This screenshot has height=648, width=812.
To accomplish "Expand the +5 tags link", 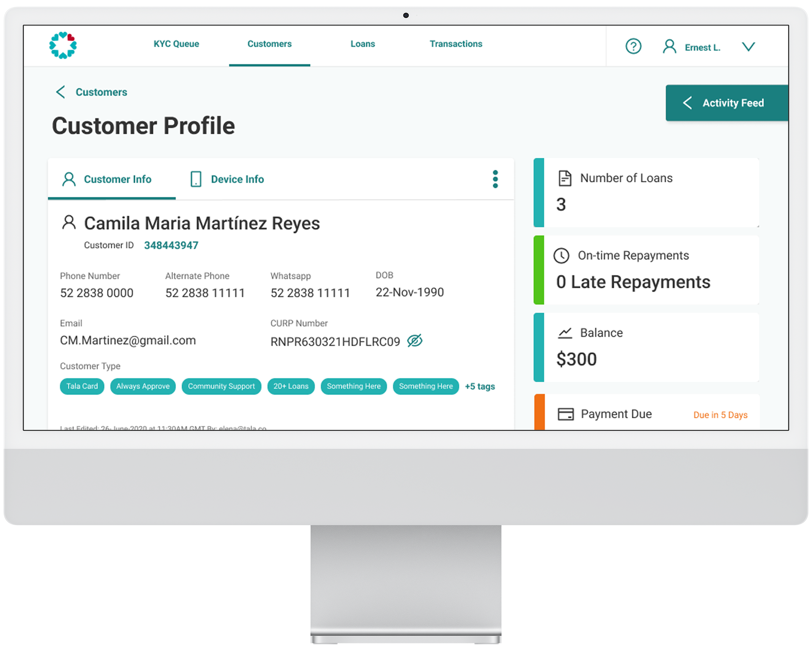I will click(480, 386).
